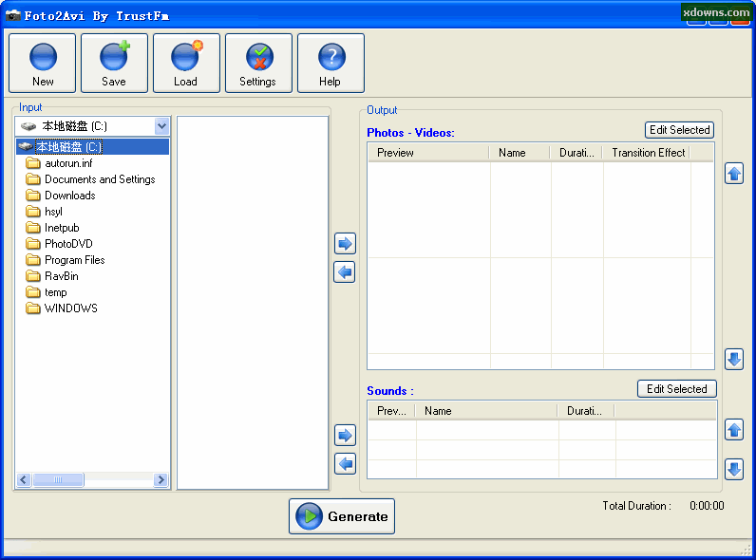The width and height of the screenshot is (756, 560).
Task: Click the Transition Effect column header
Action: coord(648,153)
